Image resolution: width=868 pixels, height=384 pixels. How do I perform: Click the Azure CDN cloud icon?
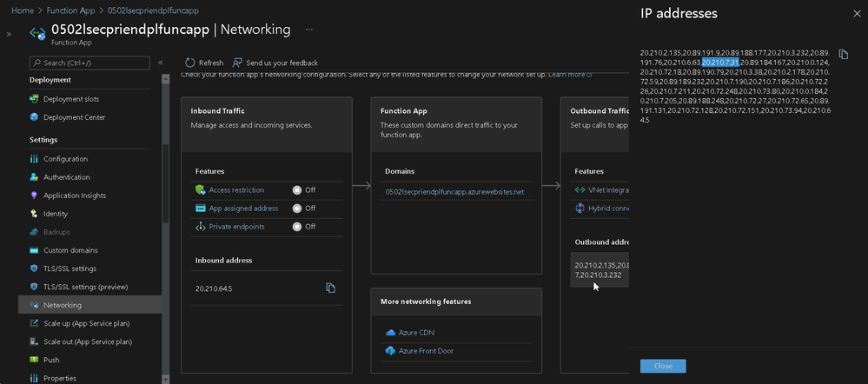click(390, 333)
